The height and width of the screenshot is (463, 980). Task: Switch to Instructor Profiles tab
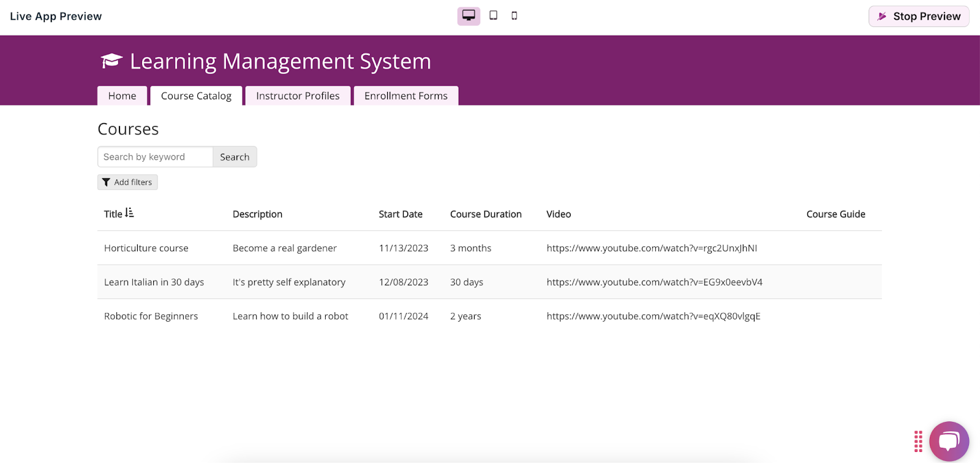(x=298, y=96)
